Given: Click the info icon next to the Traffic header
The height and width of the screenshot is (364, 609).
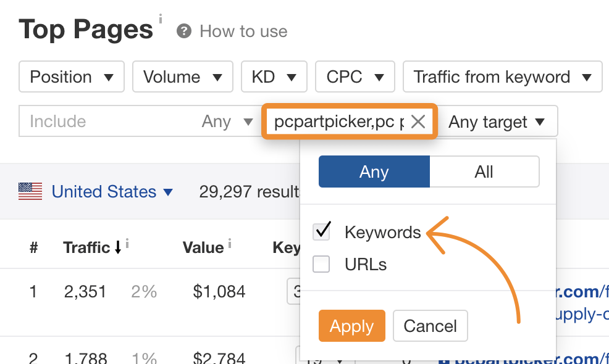Looking at the screenshot, I should pyautogui.click(x=127, y=242).
